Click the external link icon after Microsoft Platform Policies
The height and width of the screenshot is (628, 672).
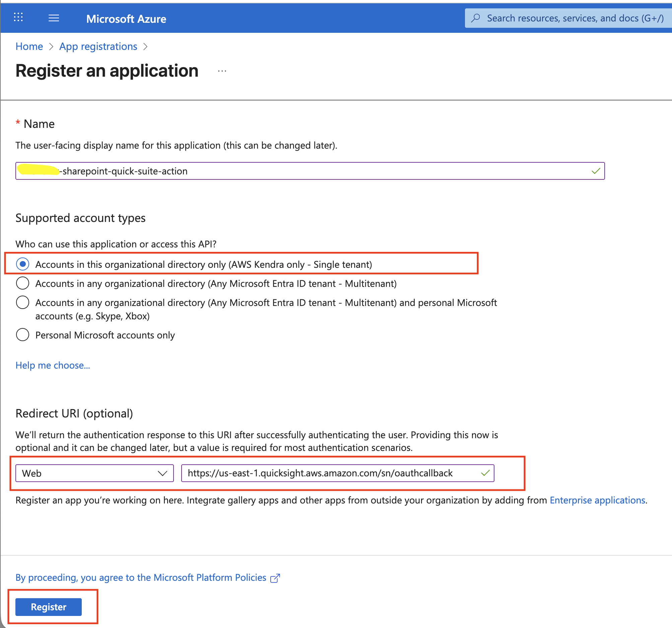click(x=275, y=578)
